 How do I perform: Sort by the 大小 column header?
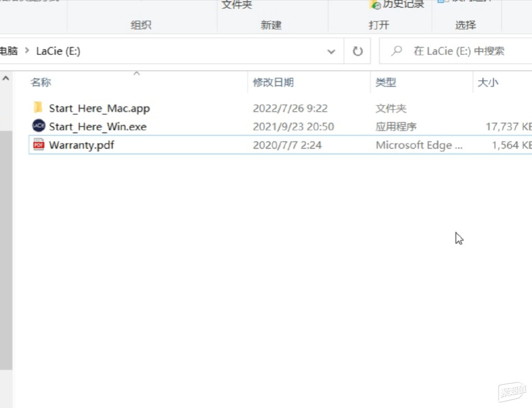[x=488, y=82]
